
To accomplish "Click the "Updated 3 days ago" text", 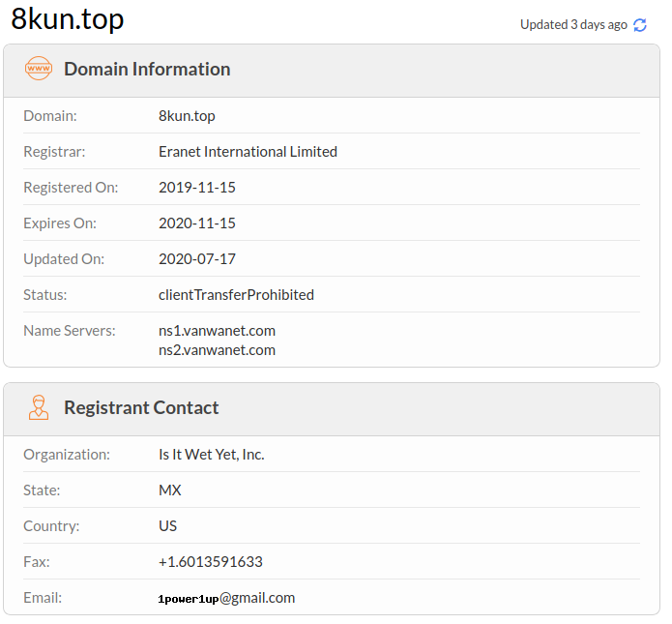I will 573,24.
